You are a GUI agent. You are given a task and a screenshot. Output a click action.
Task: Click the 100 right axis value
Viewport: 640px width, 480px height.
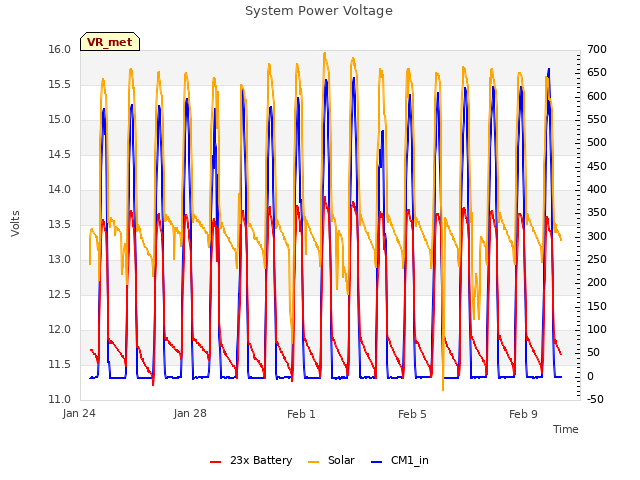pyautogui.click(x=597, y=329)
